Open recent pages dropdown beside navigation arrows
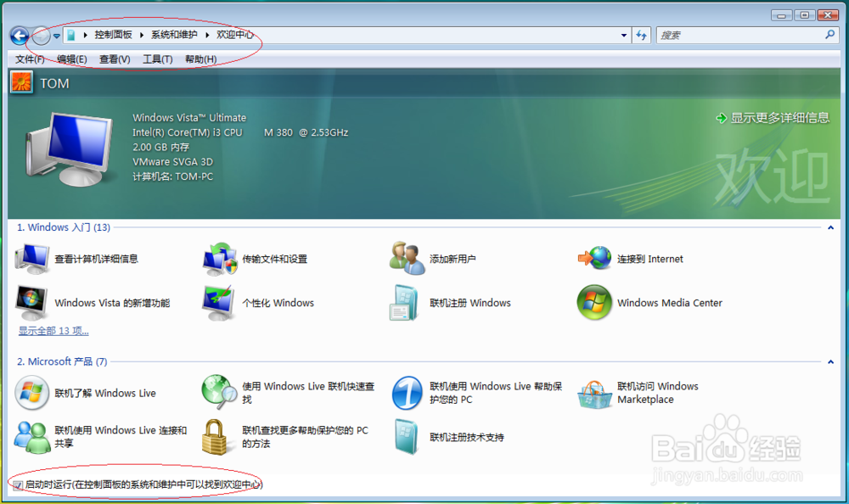The height and width of the screenshot is (504, 849). (x=56, y=36)
